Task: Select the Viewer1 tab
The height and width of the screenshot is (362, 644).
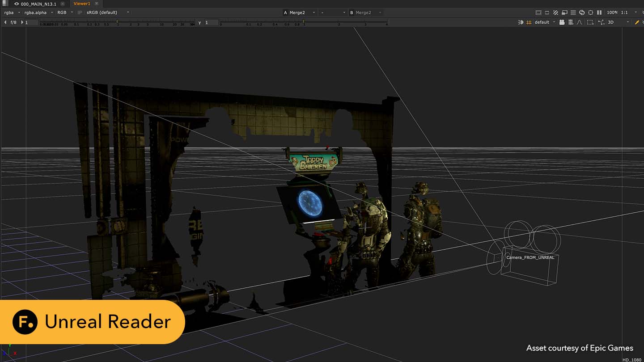Action: (x=81, y=3)
